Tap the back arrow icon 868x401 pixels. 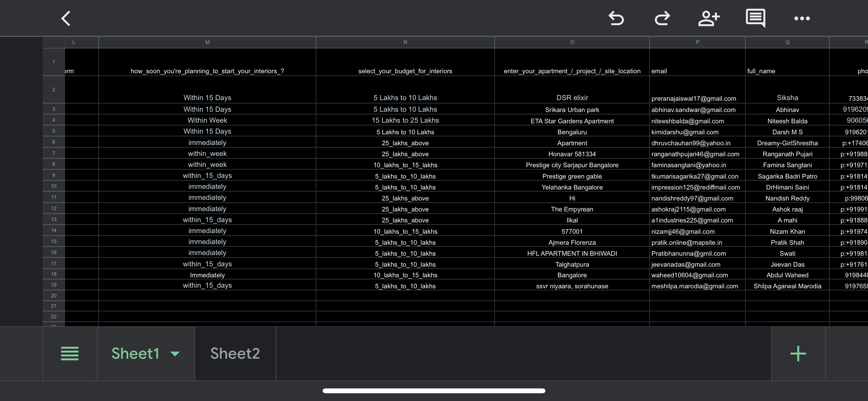tap(66, 18)
